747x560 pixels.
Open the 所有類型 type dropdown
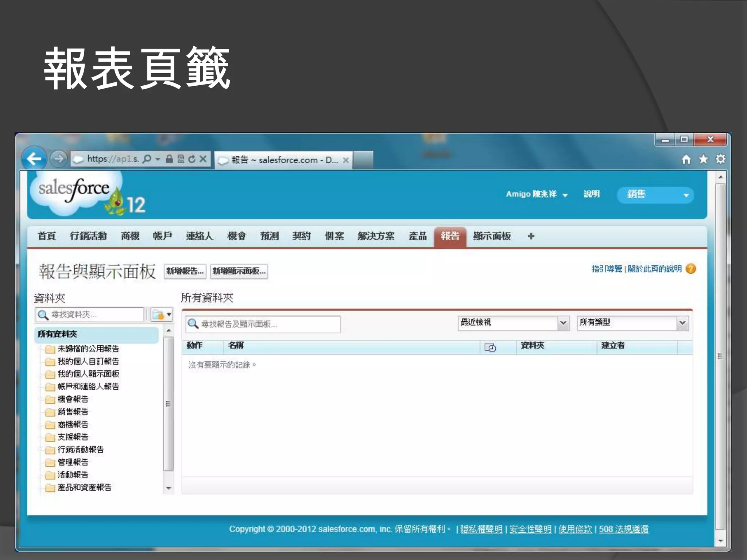click(x=633, y=323)
